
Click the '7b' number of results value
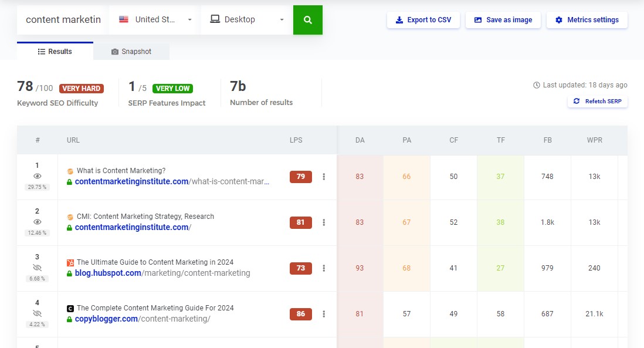click(x=238, y=86)
